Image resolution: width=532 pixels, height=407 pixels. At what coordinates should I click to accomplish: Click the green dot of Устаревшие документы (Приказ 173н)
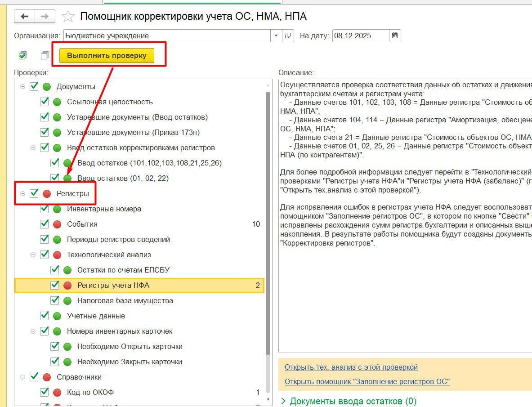[57, 132]
